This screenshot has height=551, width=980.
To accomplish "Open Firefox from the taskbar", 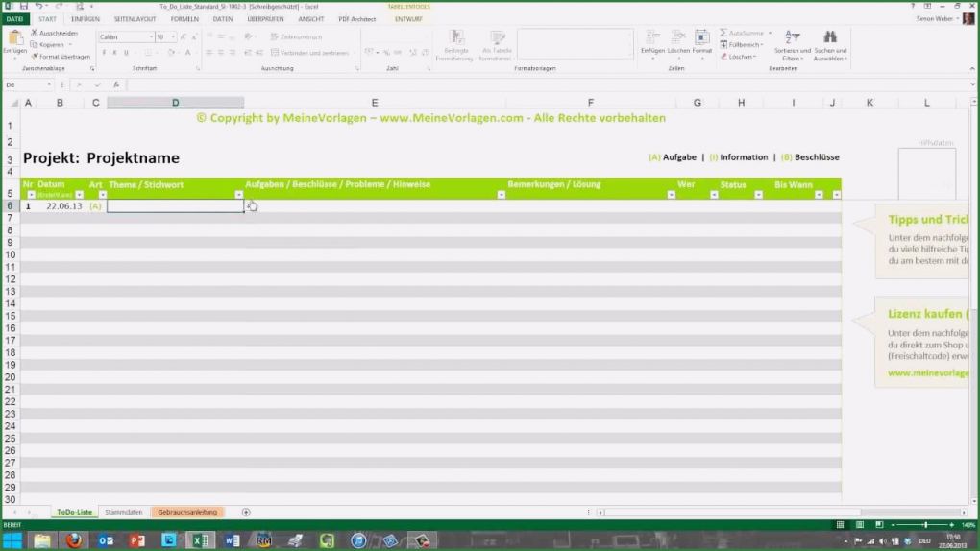I will [74, 540].
